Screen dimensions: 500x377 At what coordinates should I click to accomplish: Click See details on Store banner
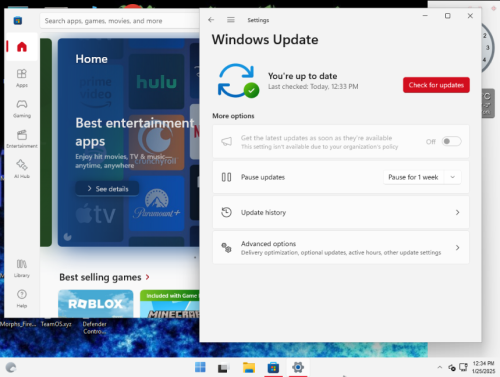coord(107,189)
